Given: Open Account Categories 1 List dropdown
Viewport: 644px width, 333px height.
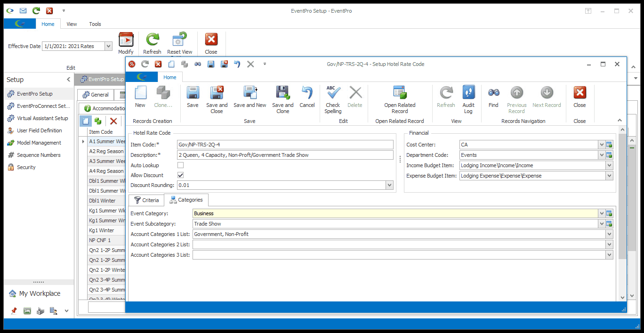Looking at the screenshot, I should (x=610, y=234).
